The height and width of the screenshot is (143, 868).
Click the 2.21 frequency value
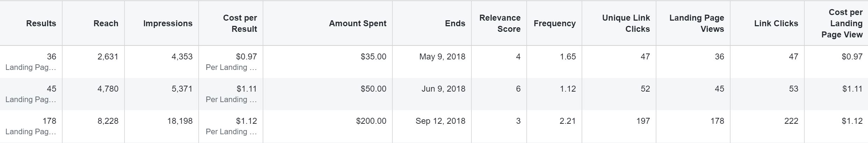click(x=568, y=121)
